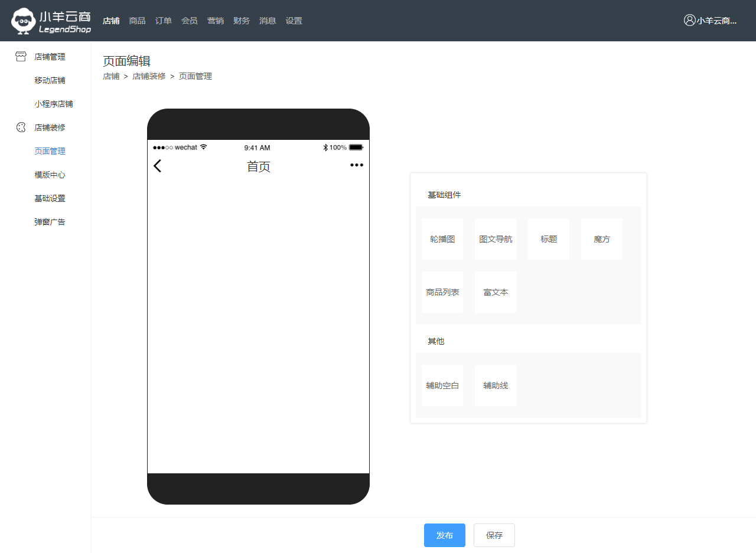Click the user avatar icon in header
756x553 pixels.
point(689,20)
